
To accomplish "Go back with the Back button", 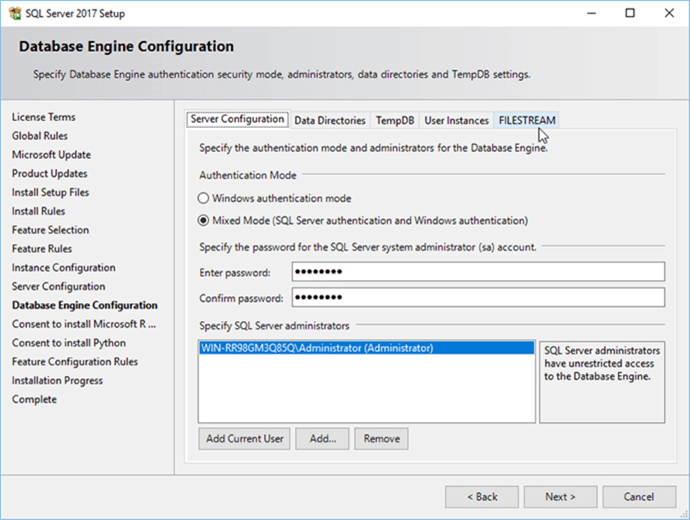I will point(481,496).
